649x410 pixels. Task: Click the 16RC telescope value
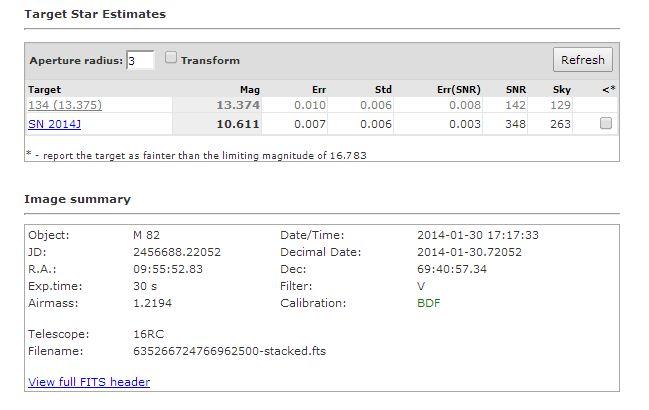coord(147,334)
